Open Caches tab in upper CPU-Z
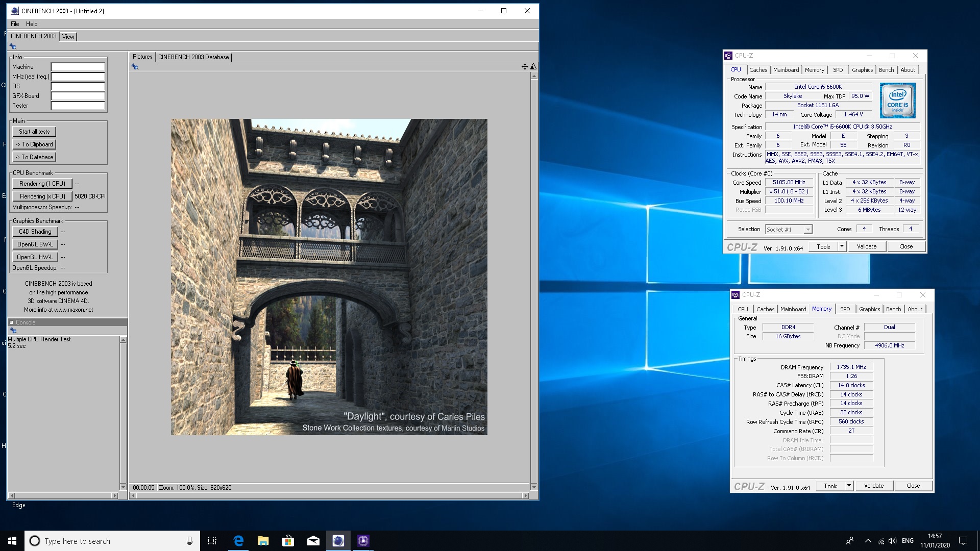980x551 pixels. 758,70
